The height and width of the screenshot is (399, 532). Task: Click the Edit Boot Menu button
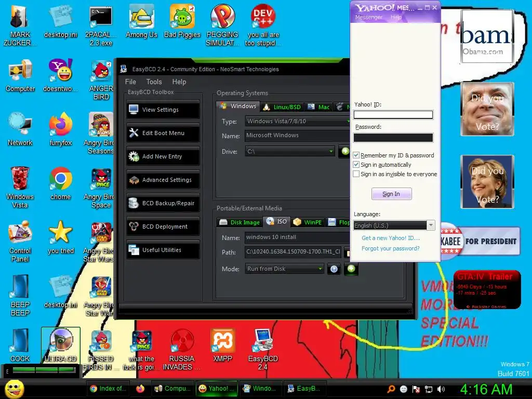[163, 133]
